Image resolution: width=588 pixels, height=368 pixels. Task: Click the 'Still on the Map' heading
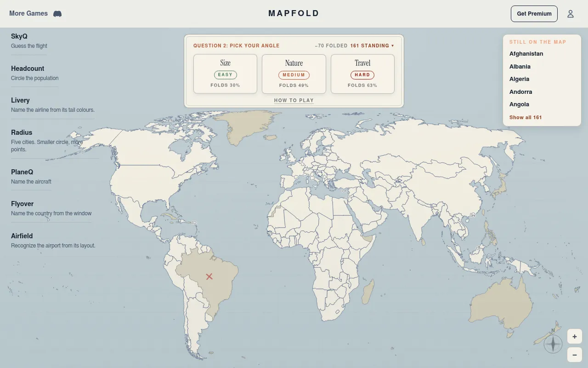tap(538, 42)
